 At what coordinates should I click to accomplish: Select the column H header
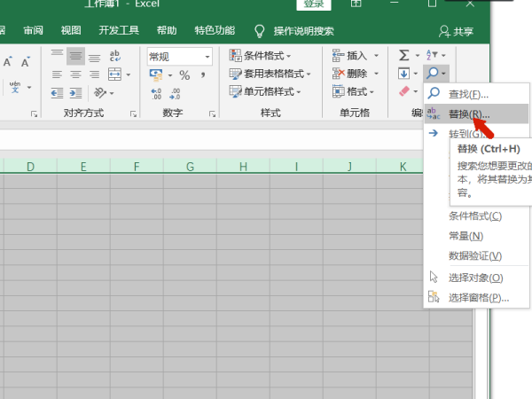point(244,166)
